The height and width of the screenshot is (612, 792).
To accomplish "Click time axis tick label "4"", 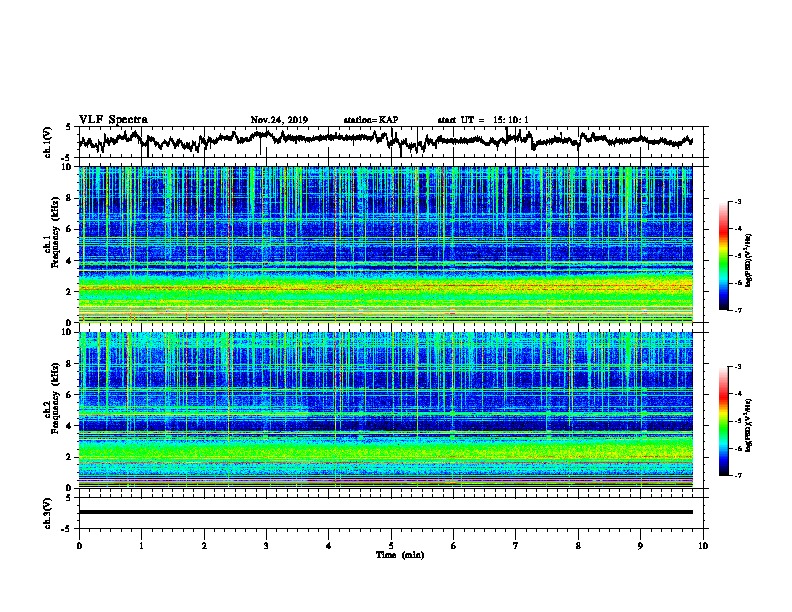I will pyautogui.click(x=329, y=546).
